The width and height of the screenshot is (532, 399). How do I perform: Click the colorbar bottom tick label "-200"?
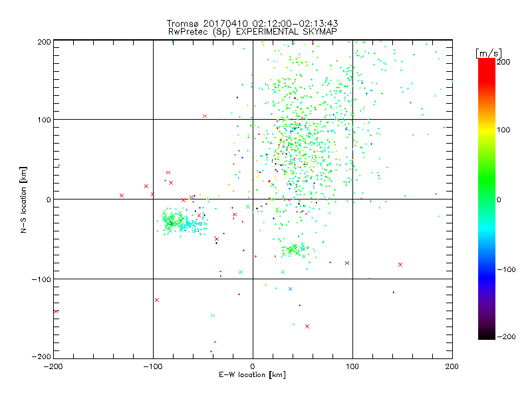coord(506,336)
